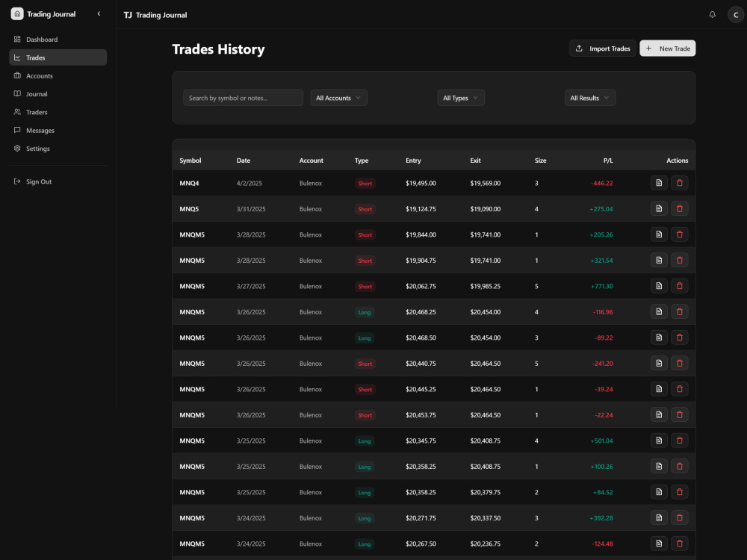The height and width of the screenshot is (560, 747).
Task: Delete the +321.54 trade
Action: tap(679, 260)
